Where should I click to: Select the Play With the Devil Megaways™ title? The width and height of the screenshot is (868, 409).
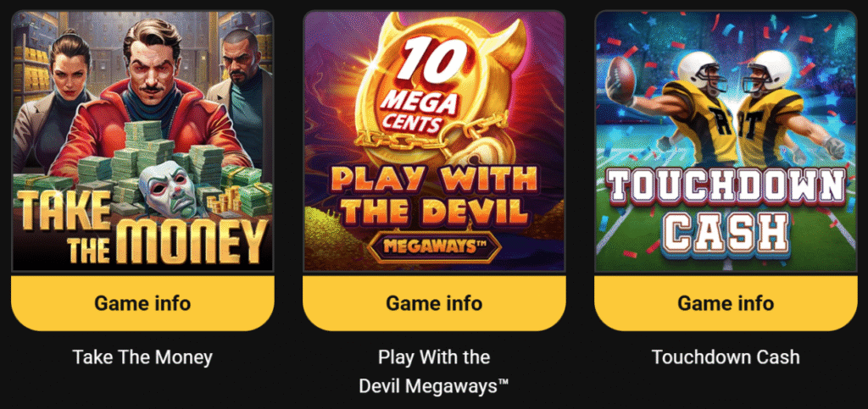(434, 372)
